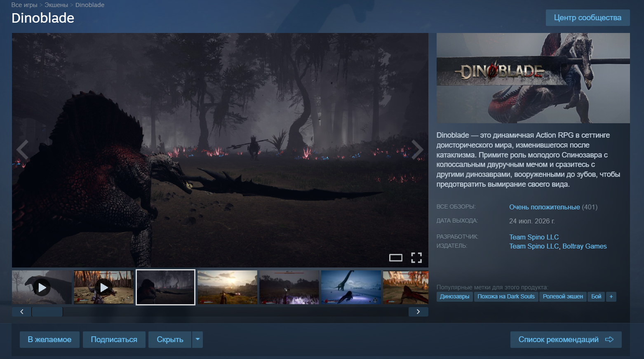Click the large dark forest screenshot

[220, 150]
